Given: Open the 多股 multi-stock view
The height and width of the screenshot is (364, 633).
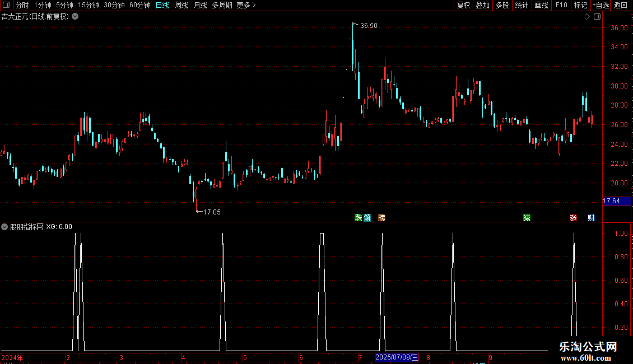Looking at the screenshot, I should pyautogui.click(x=502, y=5).
